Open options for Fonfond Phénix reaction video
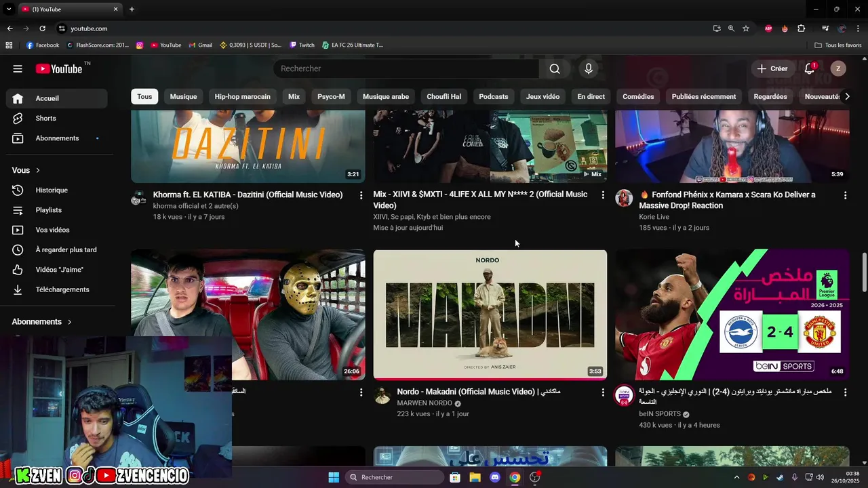Screen dimensions: 868x488 845,195
